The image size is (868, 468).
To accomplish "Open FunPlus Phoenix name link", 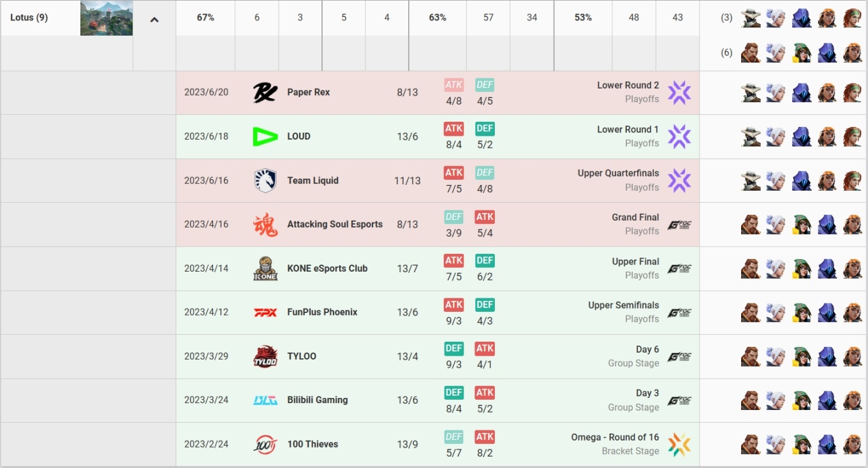I will click(322, 312).
